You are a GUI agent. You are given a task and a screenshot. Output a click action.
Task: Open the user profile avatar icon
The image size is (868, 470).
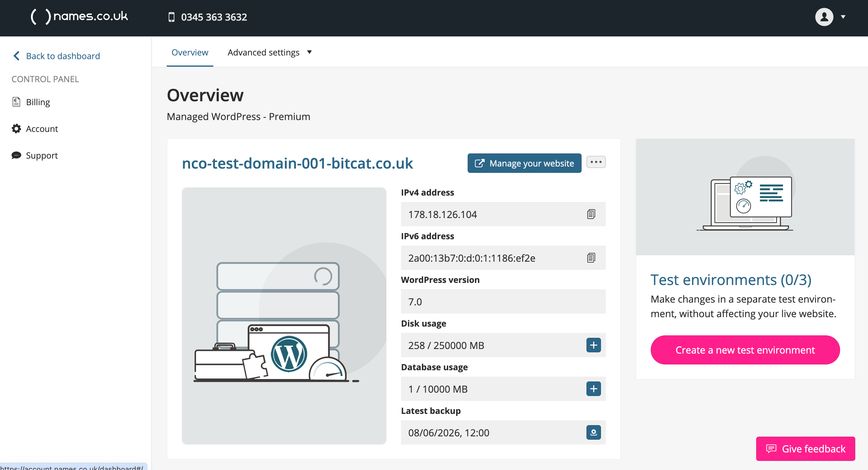point(824,17)
